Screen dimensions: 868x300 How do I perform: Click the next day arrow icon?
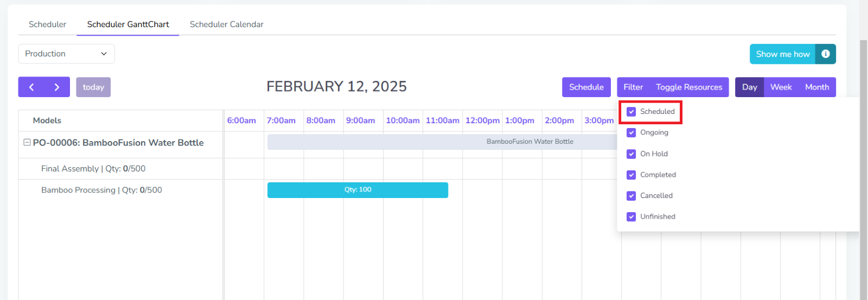(x=56, y=87)
